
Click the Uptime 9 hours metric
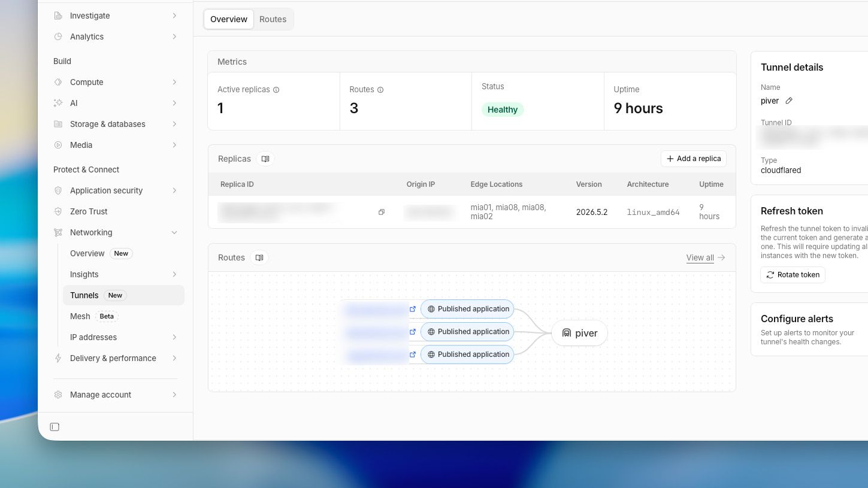(639, 108)
